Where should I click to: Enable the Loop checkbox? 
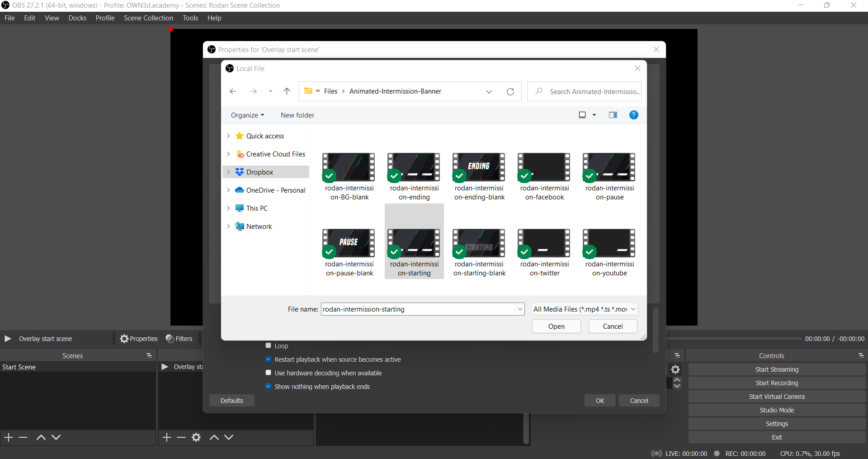269,346
